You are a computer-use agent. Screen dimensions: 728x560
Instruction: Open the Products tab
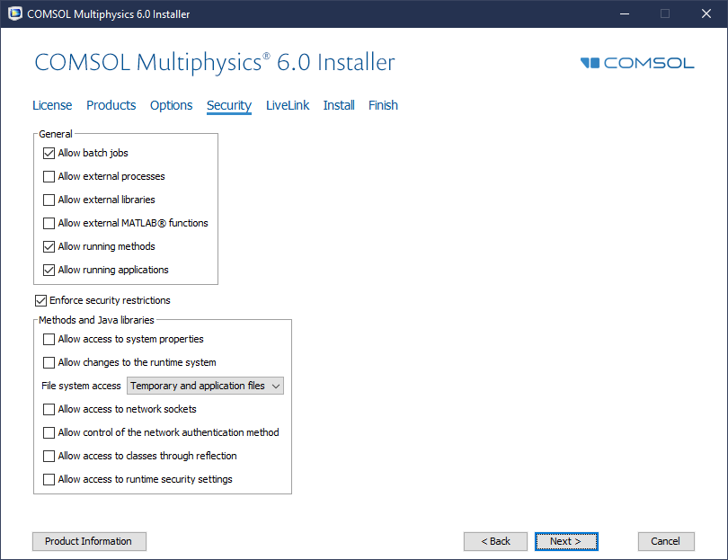coord(111,105)
